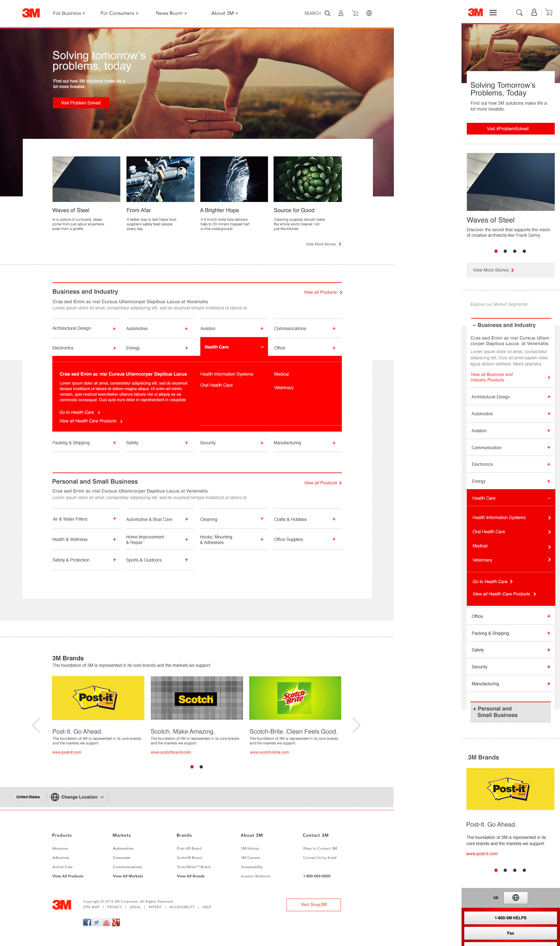Screen dimensions: 560x946
Task: Click the 1-800-3M HELPS mobile button
Action: [510, 918]
